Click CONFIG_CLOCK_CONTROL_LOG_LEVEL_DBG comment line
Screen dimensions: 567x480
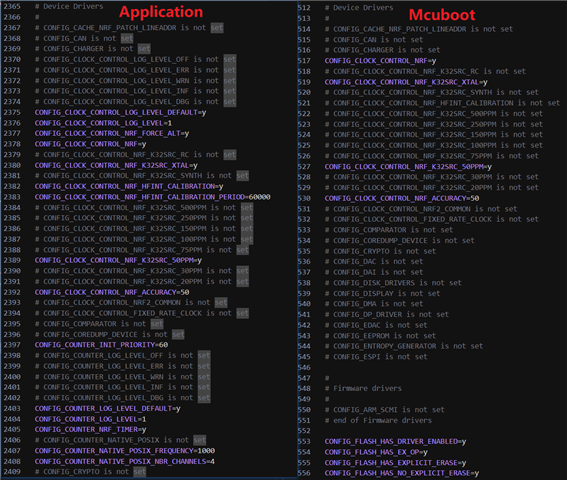coord(135,102)
